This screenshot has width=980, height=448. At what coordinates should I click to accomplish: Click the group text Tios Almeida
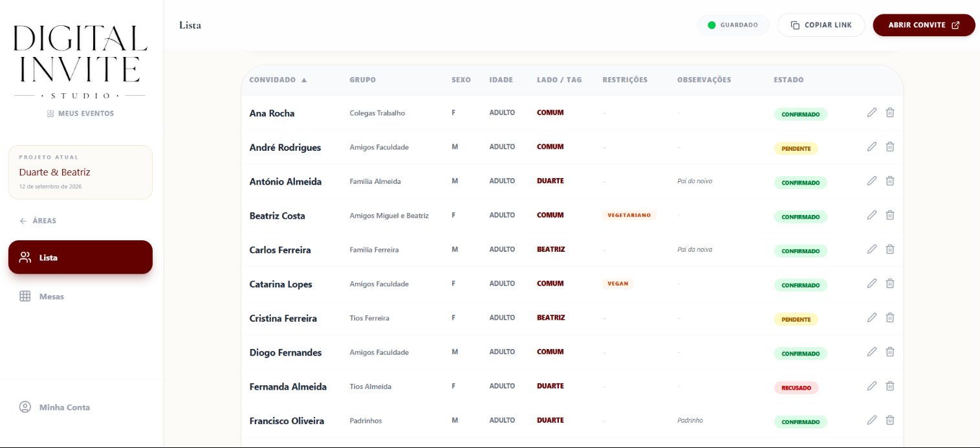point(370,386)
